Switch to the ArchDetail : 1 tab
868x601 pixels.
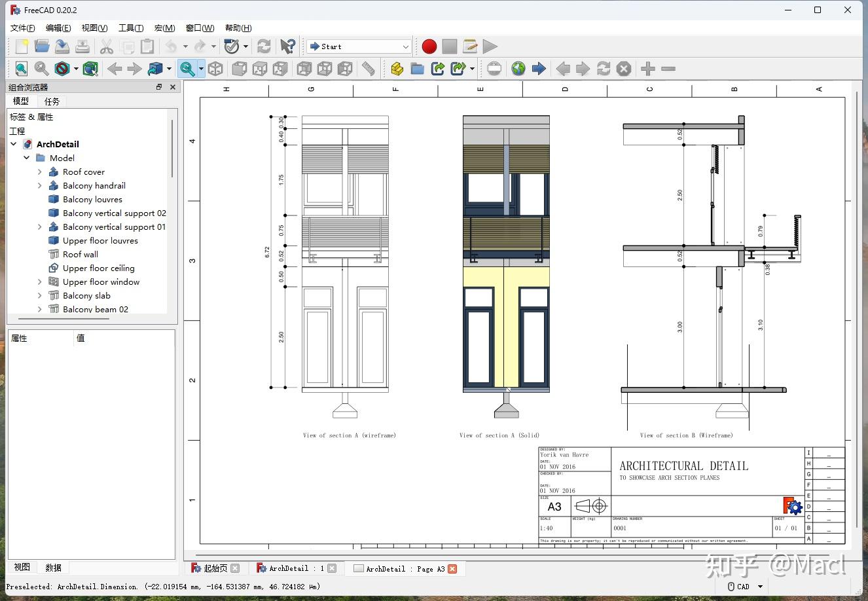[296, 568]
